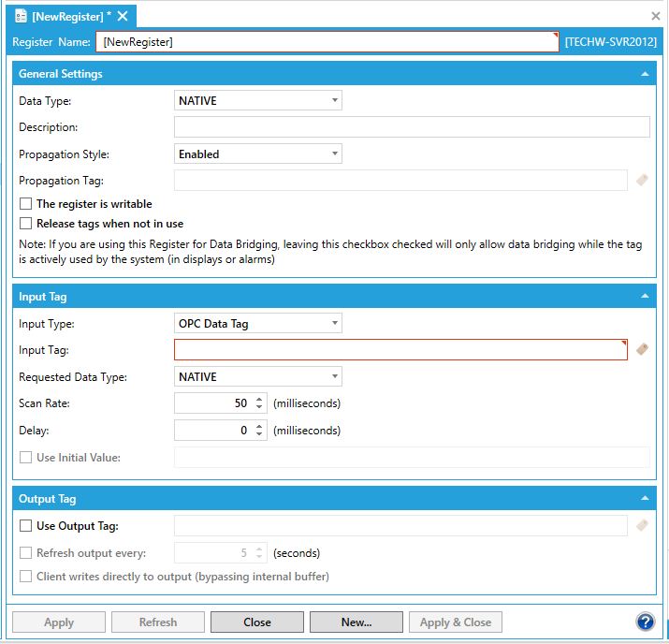Open the Requested Data Type dropdown
Viewport: 669px width, 644px height.
tap(257, 377)
